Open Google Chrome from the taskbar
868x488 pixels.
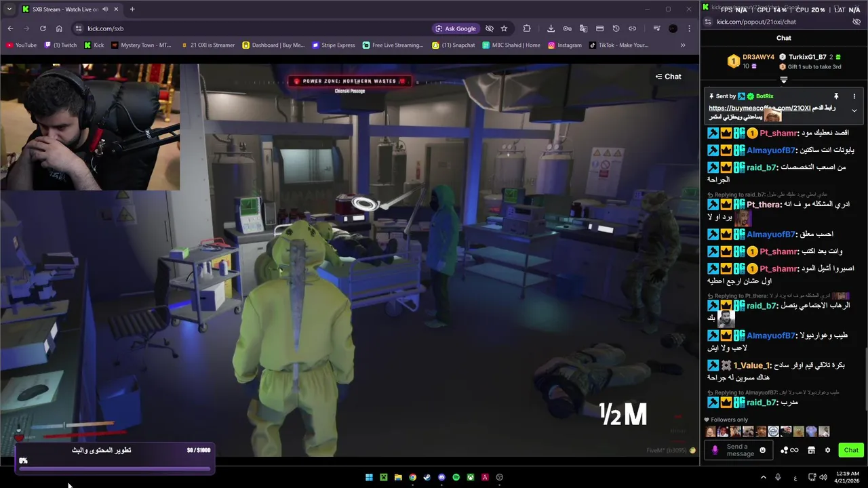pos(412,477)
